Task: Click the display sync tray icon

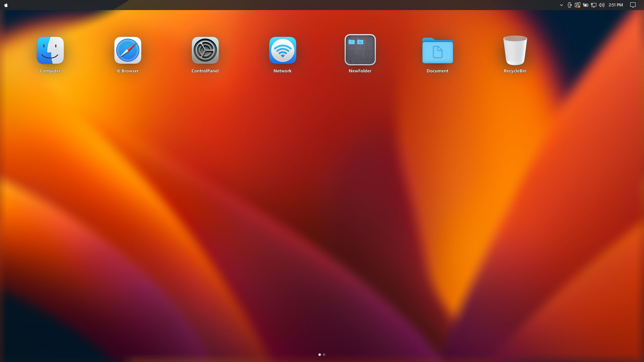Action: [578, 5]
